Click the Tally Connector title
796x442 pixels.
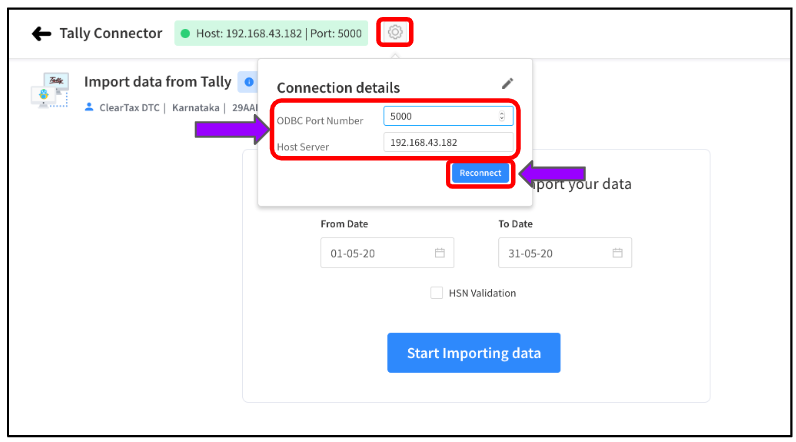click(111, 33)
